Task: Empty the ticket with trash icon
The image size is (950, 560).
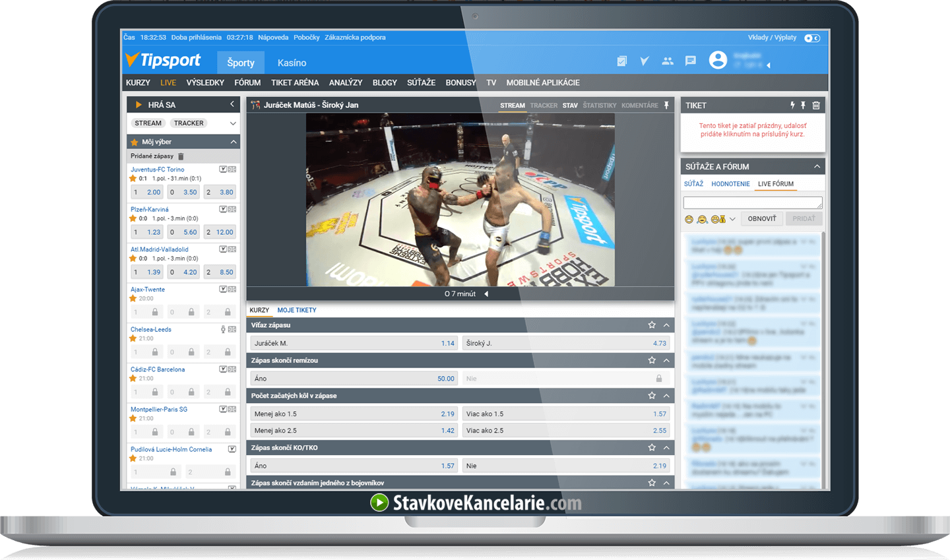Action: tap(816, 106)
